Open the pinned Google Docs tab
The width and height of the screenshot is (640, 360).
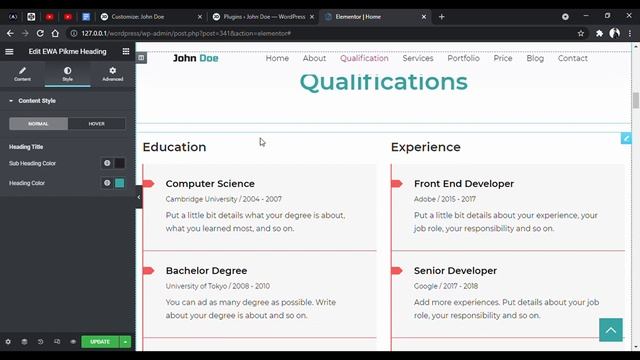[x=86, y=17]
